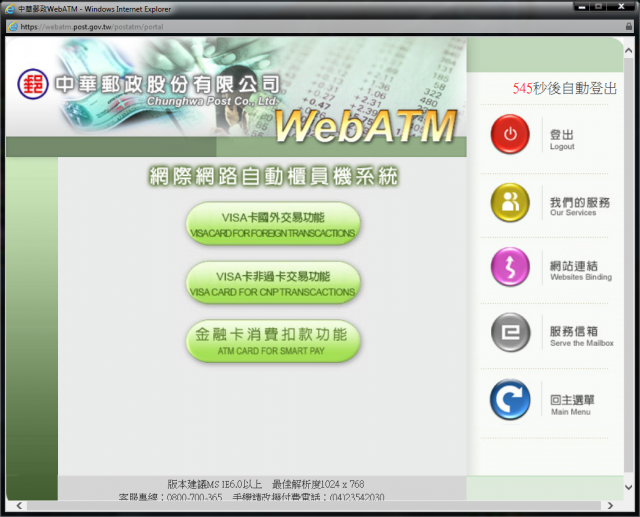Click the magenta Websites Binding icon
The width and height of the screenshot is (640, 517).
click(x=510, y=266)
